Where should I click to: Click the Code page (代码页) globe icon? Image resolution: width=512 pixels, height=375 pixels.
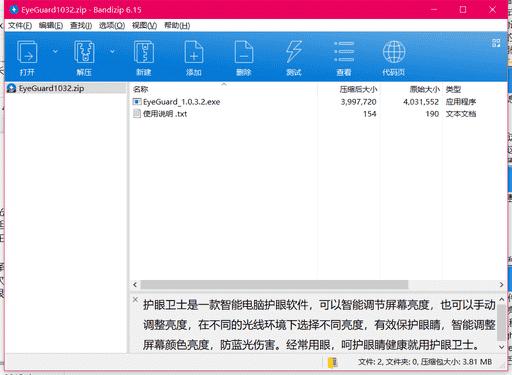point(394,52)
